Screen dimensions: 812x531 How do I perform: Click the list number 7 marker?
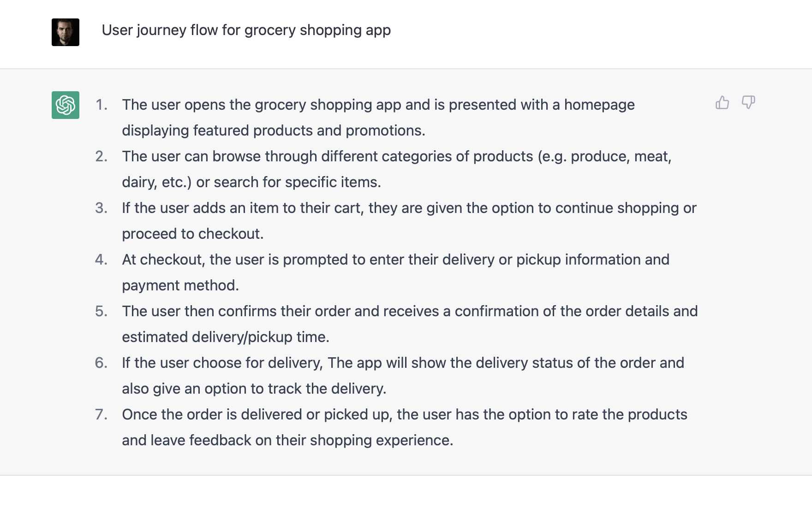click(101, 415)
